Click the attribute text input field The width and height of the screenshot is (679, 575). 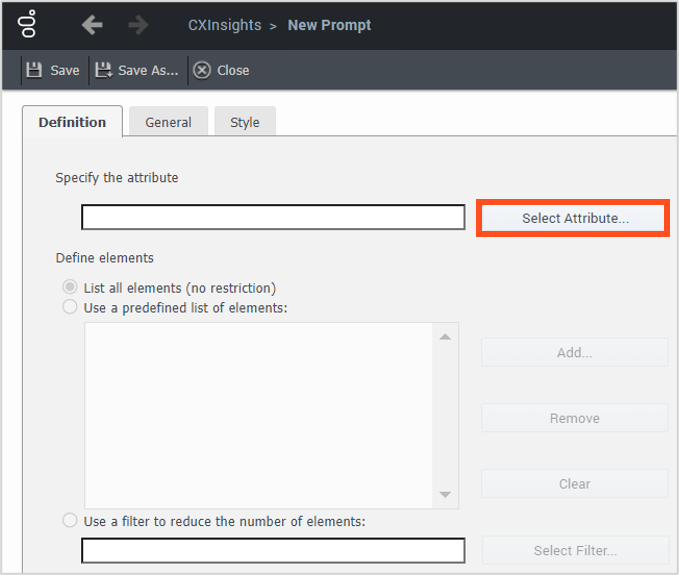pyautogui.click(x=273, y=218)
